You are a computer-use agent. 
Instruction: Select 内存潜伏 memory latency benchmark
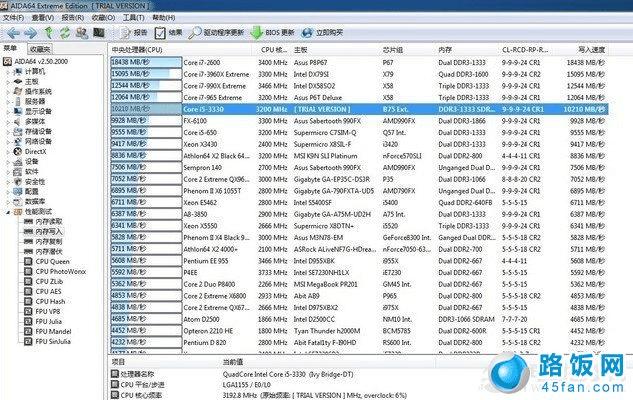pos(48,252)
